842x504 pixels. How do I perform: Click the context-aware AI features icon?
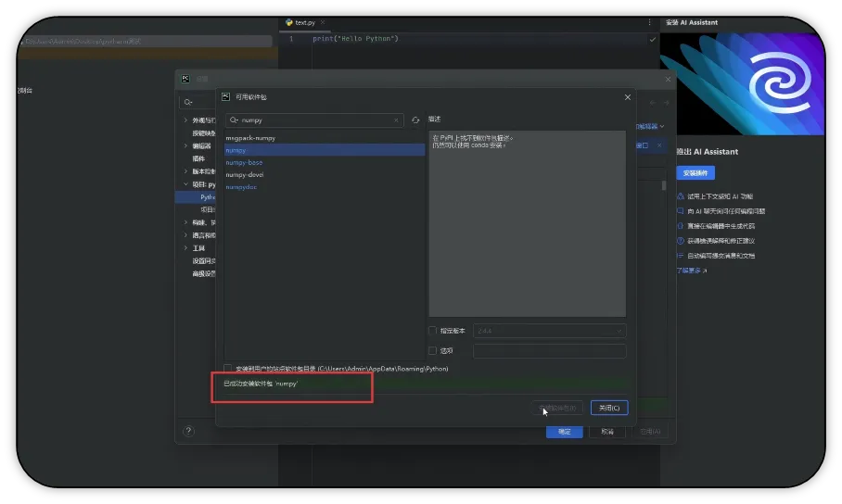coord(681,196)
